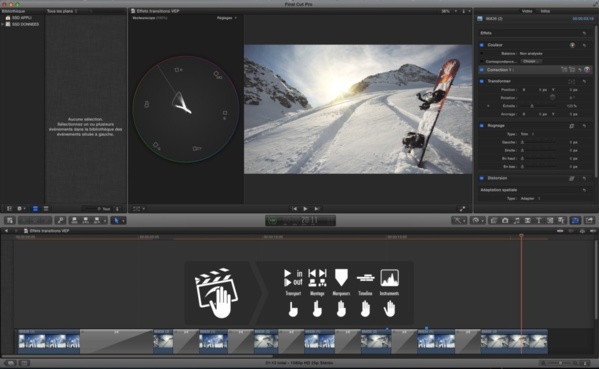
Task: Open the retime speed popup menu
Action: click(x=478, y=220)
